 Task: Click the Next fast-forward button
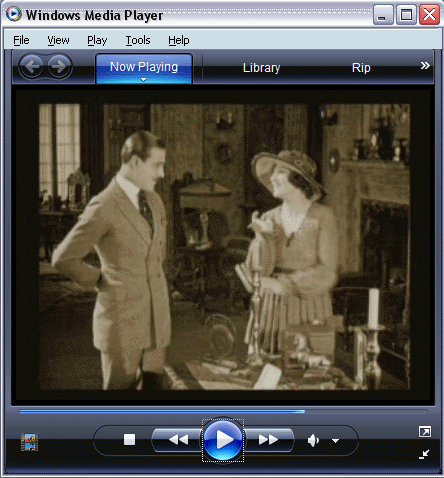tap(269, 440)
